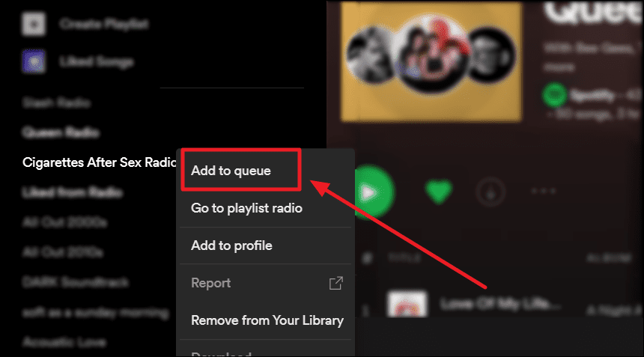Select Add to profile option
The width and height of the screenshot is (644, 357).
click(231, 245)
